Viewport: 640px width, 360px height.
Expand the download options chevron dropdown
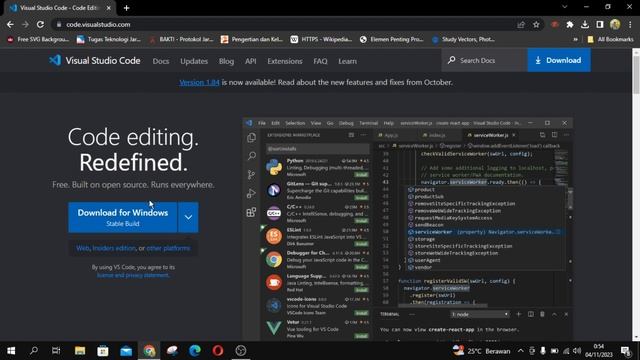188,217
